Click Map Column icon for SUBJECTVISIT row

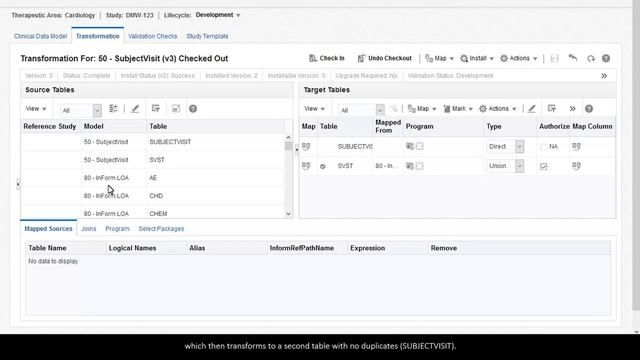[x=576, y=146]
